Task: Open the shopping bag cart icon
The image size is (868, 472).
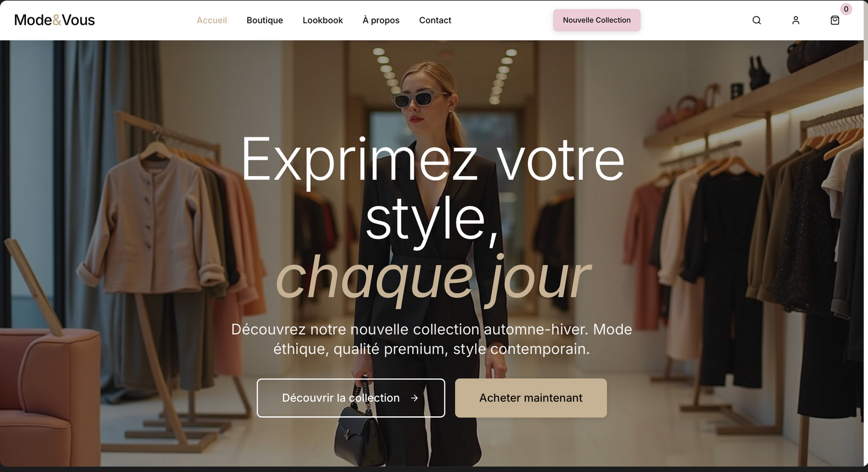Action: (834, 20)
